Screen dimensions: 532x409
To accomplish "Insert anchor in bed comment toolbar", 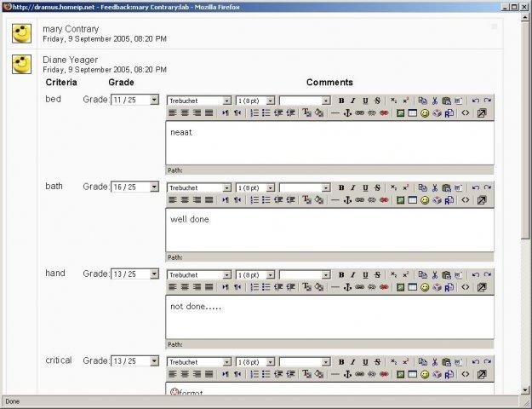I will (x=347, y=112).
